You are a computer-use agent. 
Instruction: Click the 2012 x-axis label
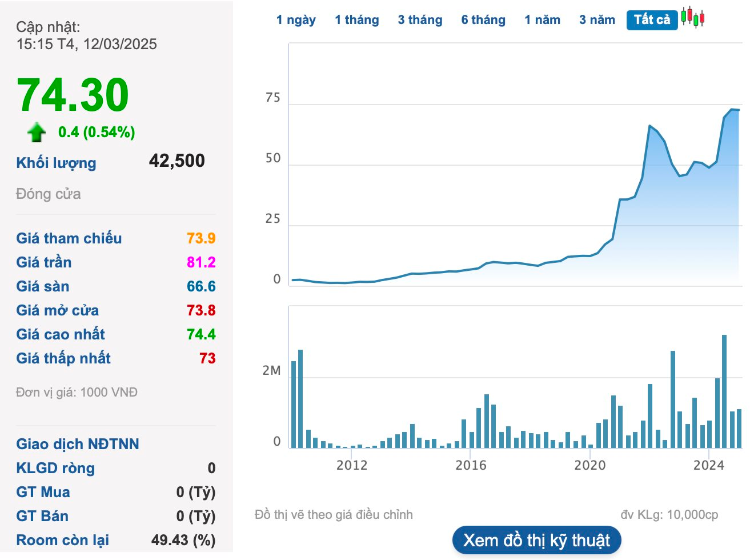(x=352, y=465)
